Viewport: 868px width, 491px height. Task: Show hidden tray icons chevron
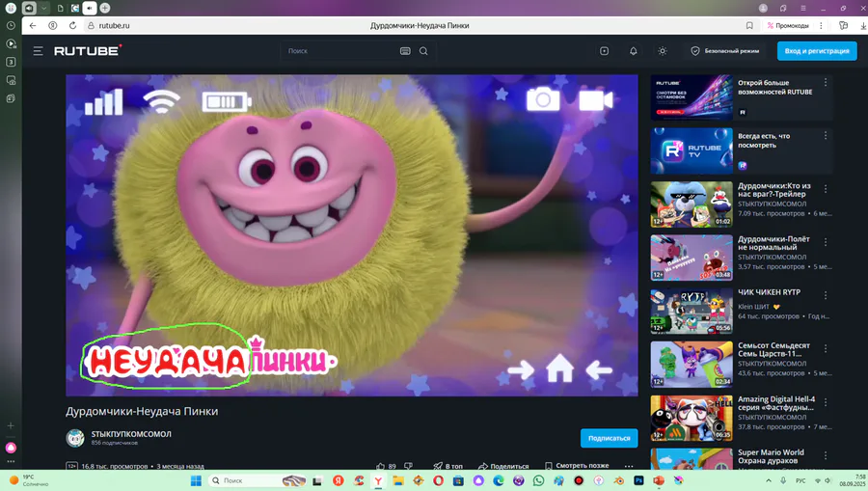coord(769,480)
